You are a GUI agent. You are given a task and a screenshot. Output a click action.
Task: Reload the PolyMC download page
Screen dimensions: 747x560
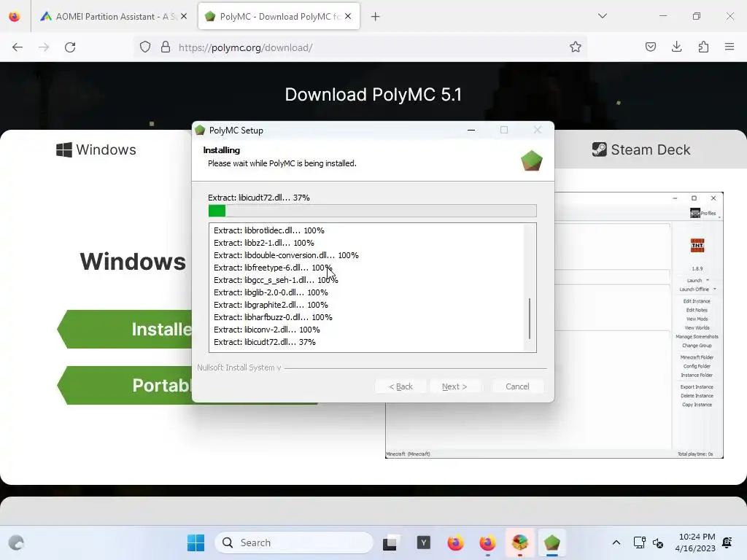click(x=70, y=47)
